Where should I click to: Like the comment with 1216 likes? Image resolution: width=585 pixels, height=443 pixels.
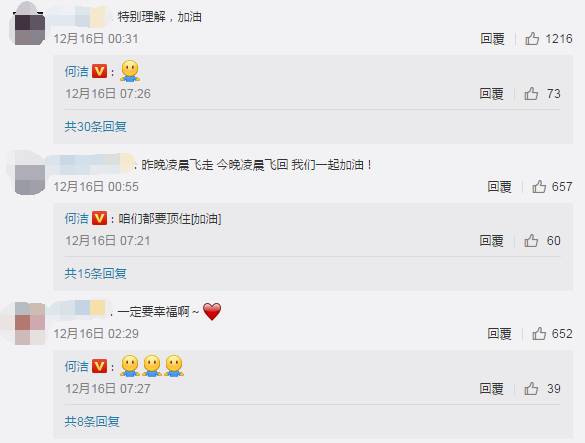pos(532,38)
